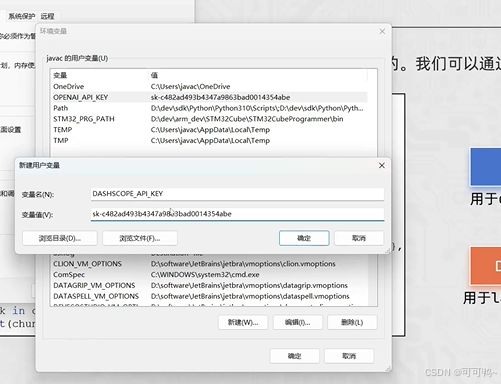Select the TMP user variable row
Screen dimensions: 501x384
coord(210,140)
